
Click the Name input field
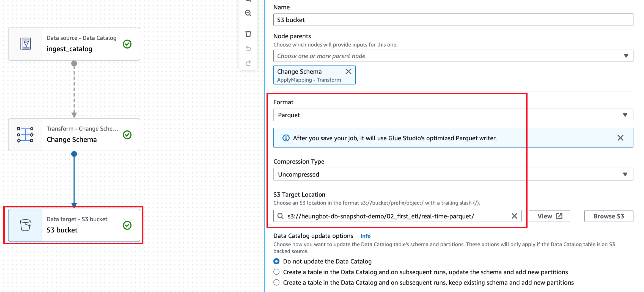click(x=453, y=20)
